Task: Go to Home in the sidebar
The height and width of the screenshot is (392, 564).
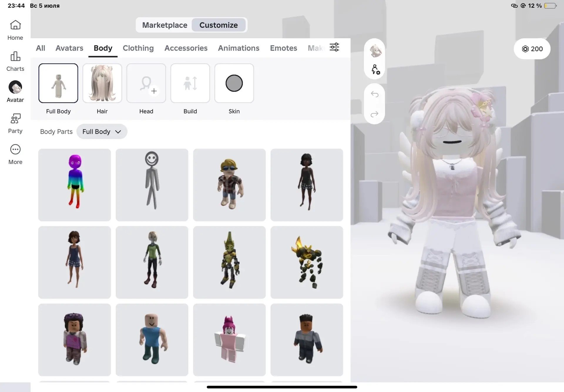Action: (15, 30)
